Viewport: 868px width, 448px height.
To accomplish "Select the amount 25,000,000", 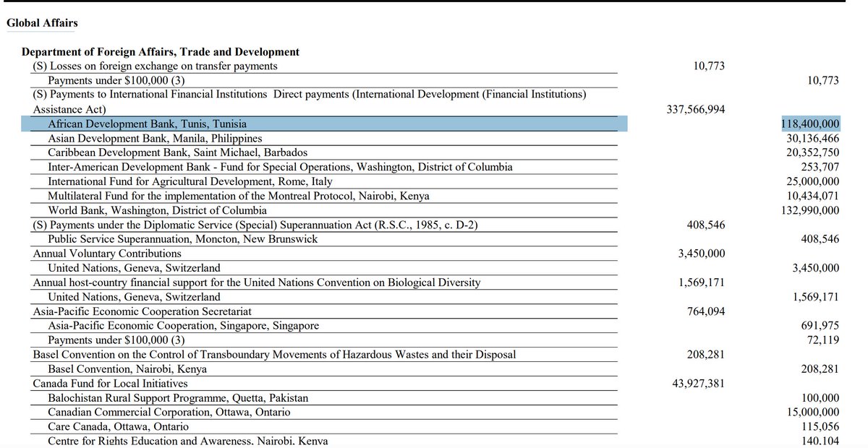I will click(813, 181).
